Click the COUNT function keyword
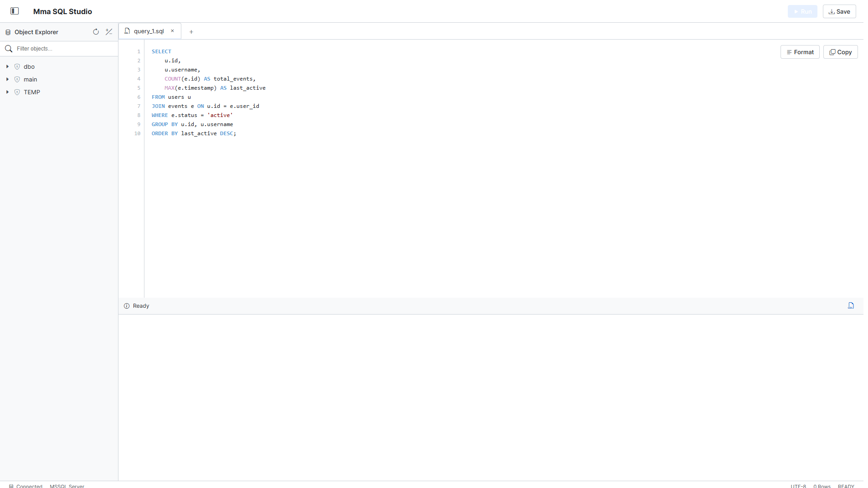Screen dimensions: 868x488 173,79
